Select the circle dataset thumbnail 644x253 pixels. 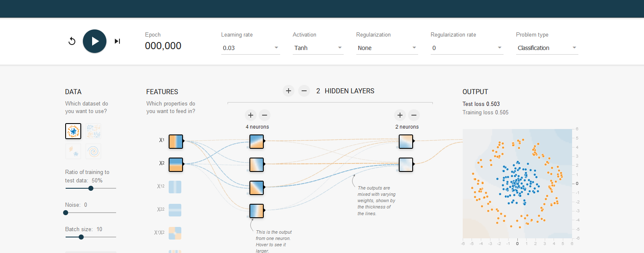pos(73,131)
